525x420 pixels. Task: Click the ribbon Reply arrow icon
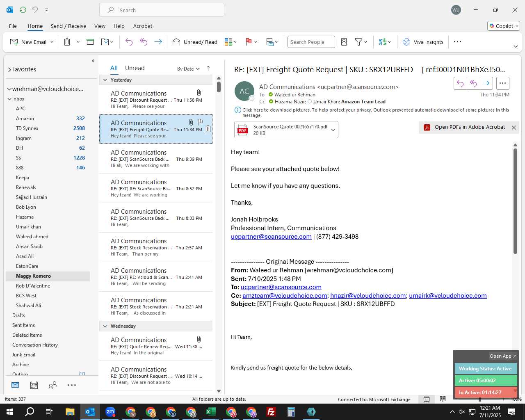(x=129, y=42)
